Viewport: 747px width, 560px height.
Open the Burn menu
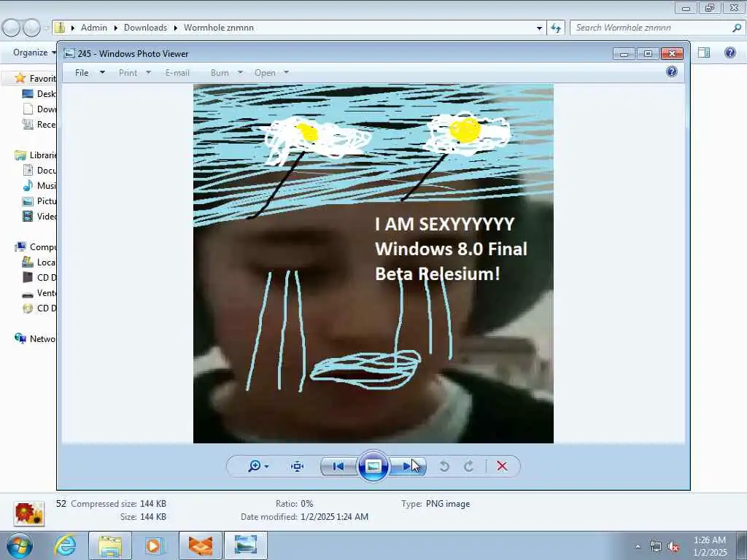(220, 73)
